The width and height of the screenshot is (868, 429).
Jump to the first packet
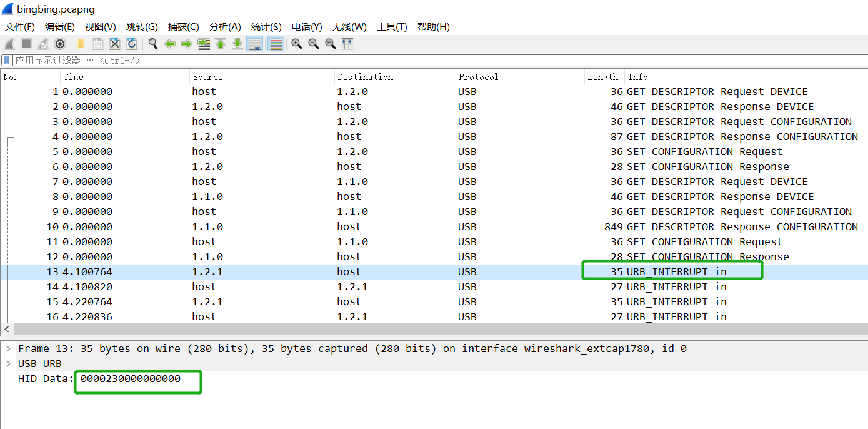[221, 44]
